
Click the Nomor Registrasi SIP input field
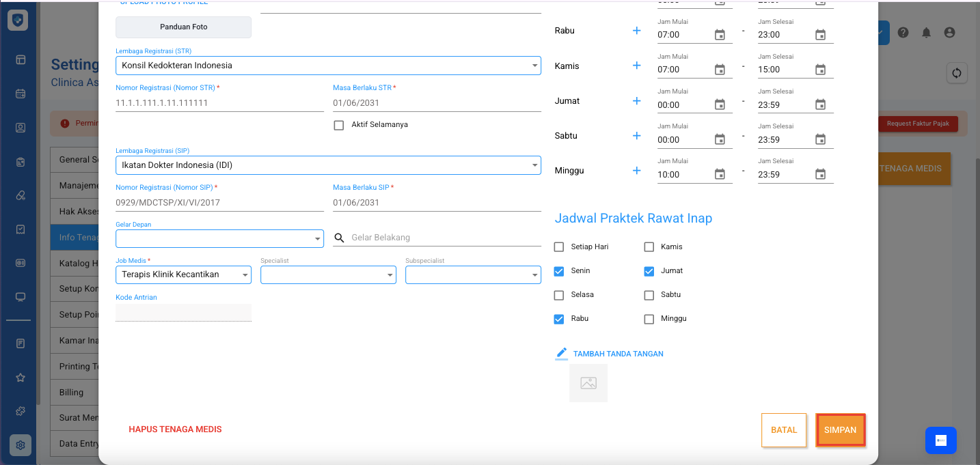219,203
